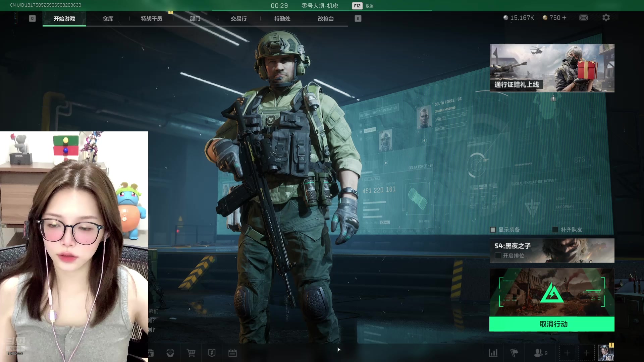The width and height of the screenshot is (644, 362).
Task: Open the flags icon in bottom bar
Action: pos(514,353)
